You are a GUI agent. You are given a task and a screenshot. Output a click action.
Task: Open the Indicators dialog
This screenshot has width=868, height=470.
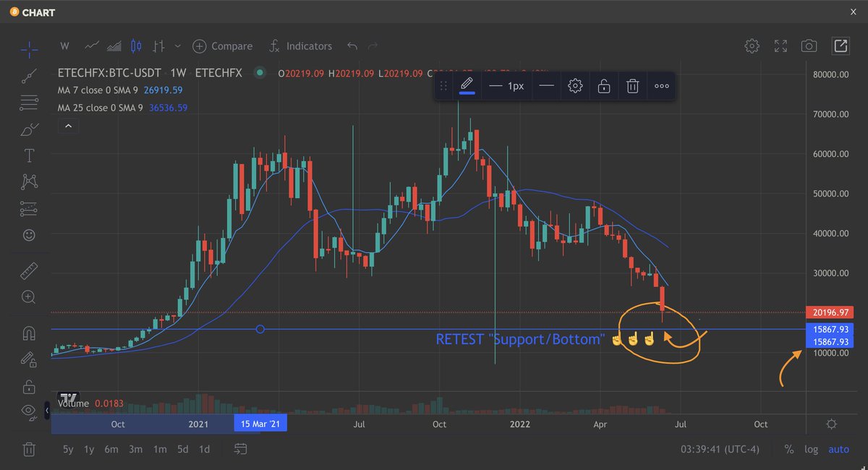coord(300,46)
